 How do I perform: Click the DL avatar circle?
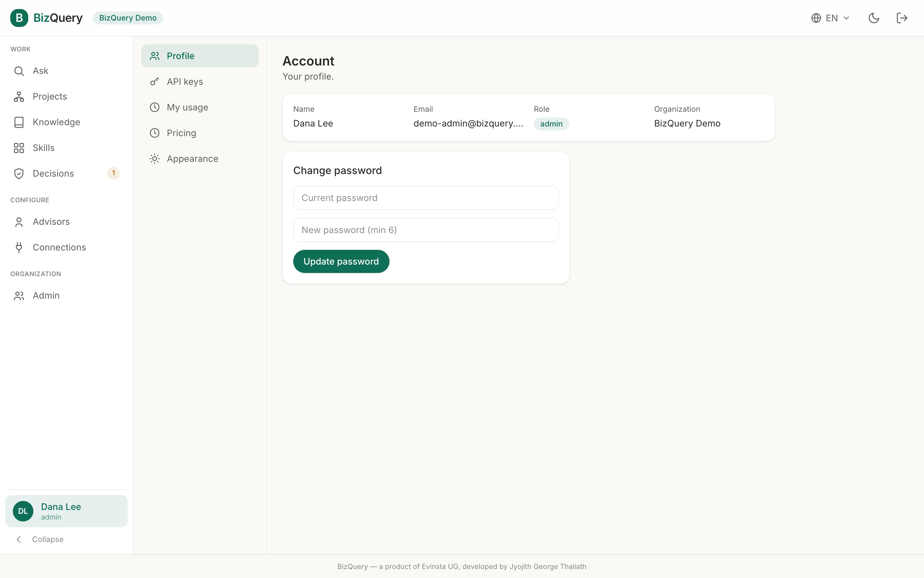23,511
